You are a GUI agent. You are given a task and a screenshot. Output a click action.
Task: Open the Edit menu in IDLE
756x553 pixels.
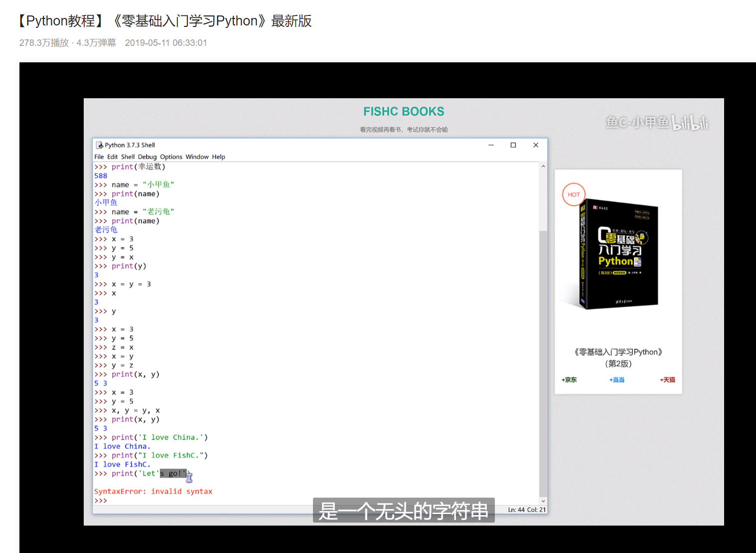click(113, 157)
